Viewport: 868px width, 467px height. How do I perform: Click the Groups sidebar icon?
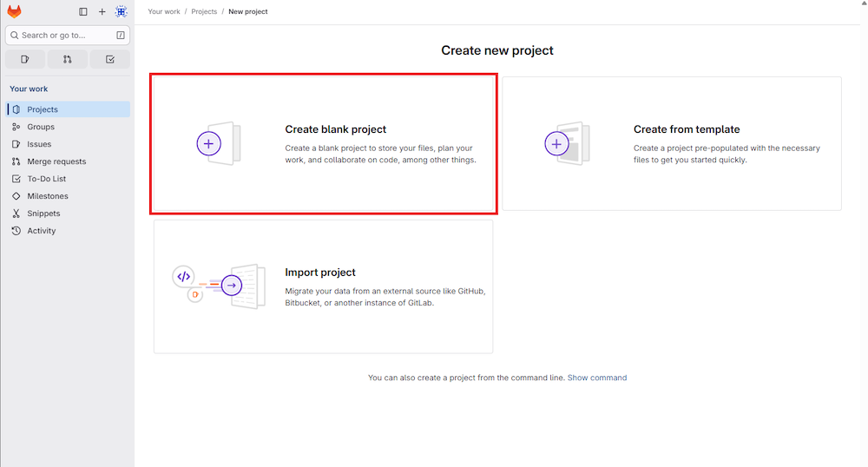pyautogui.click(x=16, y=127)
